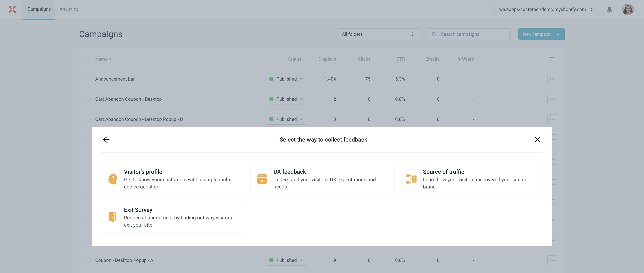Check the Coupon - Desktop Popup - A checkbox
This screenshot has height=273, width=644.
pos(88,260)
